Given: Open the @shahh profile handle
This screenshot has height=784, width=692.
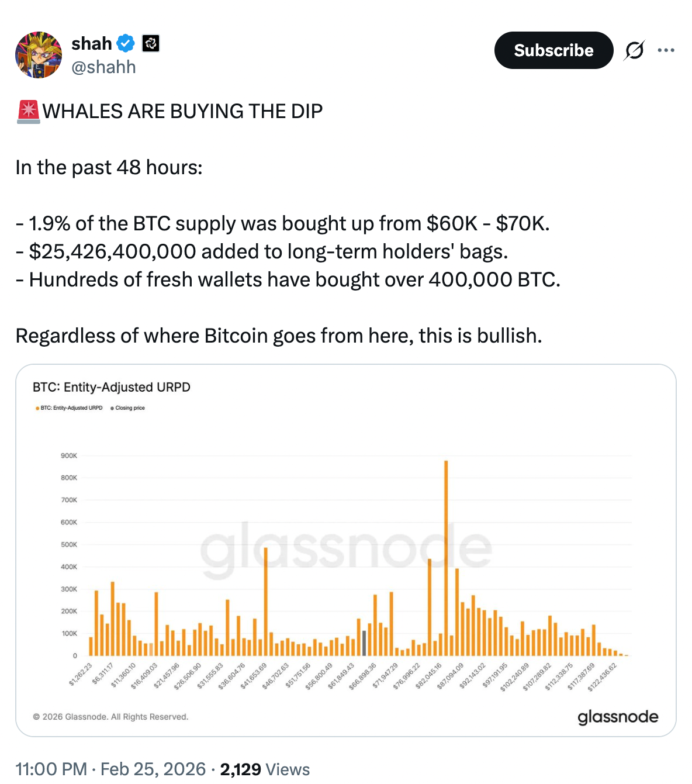Looking at the screenshot, I should 103,67.
